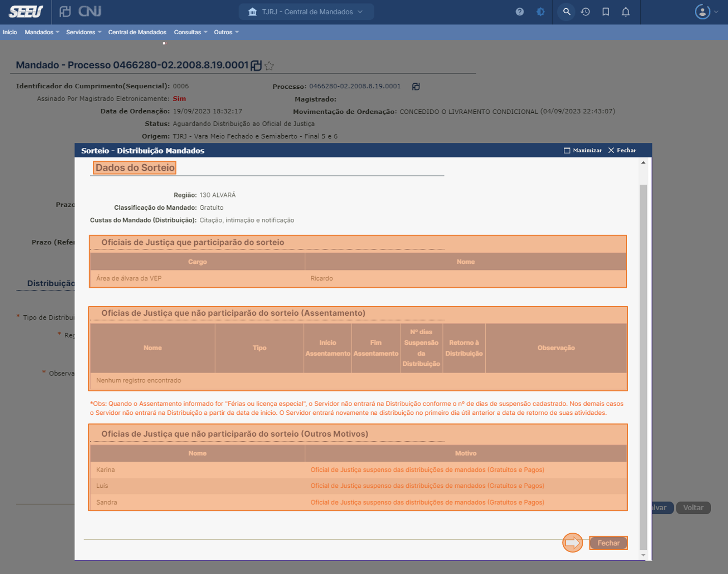The image size is (728, 574).
Task: Open TJRJ - Central de Mandados selector
Action: point(306,12)
